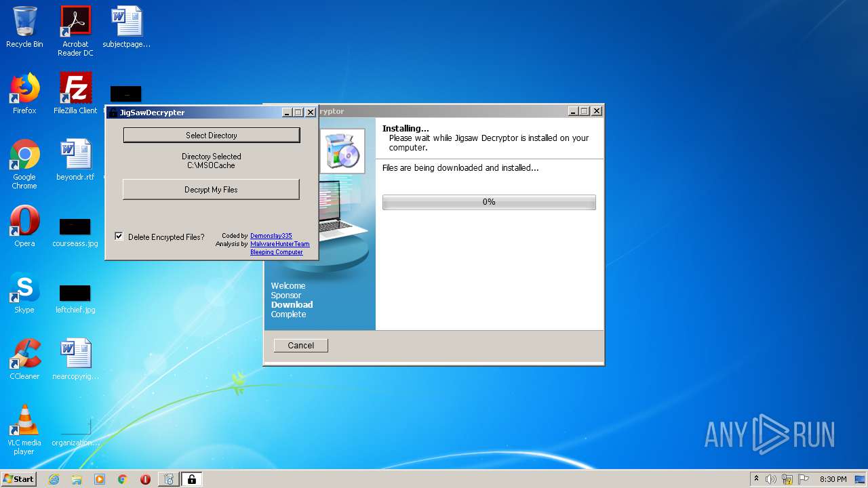
Task: Click the Complete step in installer sidebar
Action: click(289, 314)
